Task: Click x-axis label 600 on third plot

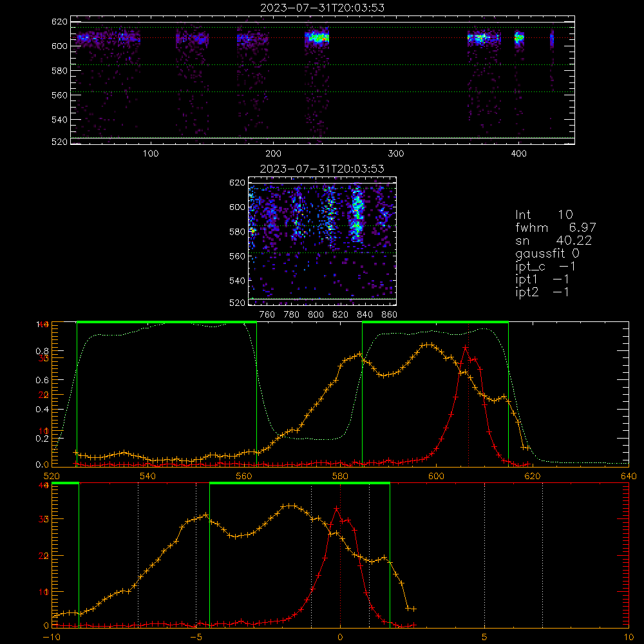Action: coord(436,476)
